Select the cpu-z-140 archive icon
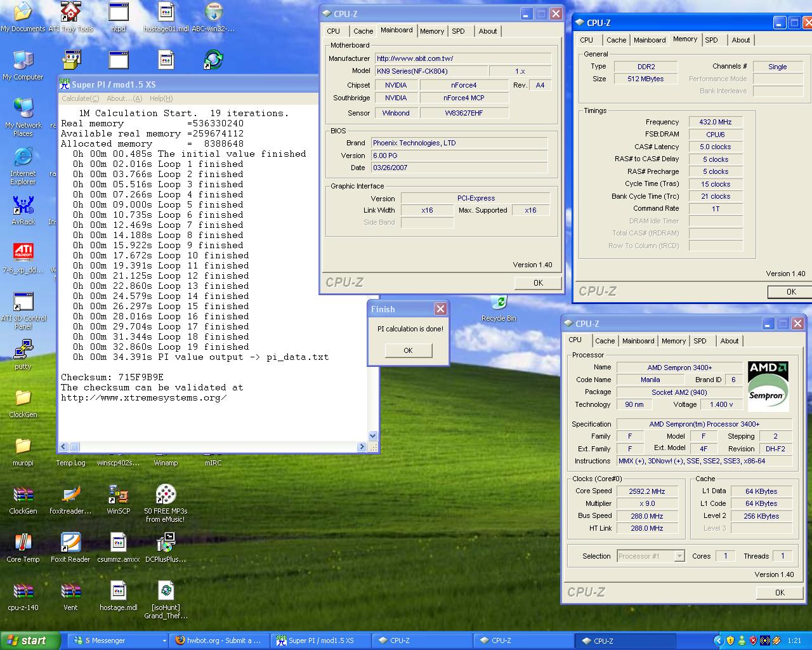 pyautogui.click(x=23, y=596)
